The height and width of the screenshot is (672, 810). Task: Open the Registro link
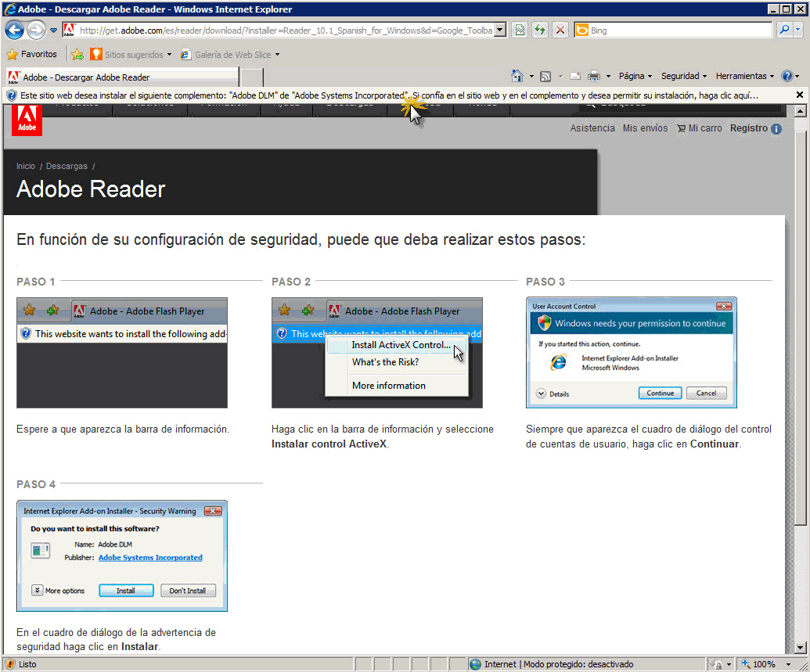(x=748, y=128)
